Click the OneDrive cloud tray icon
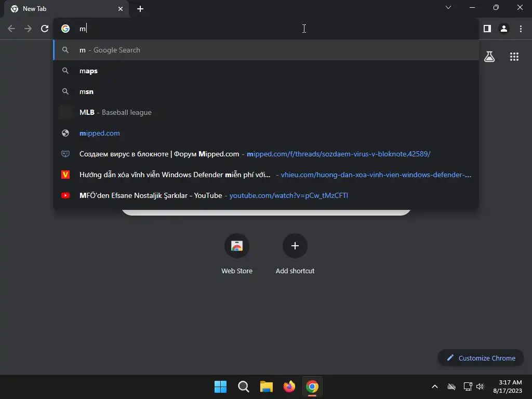The width and height of the screenshot is (532, 399). pos(451,387)
